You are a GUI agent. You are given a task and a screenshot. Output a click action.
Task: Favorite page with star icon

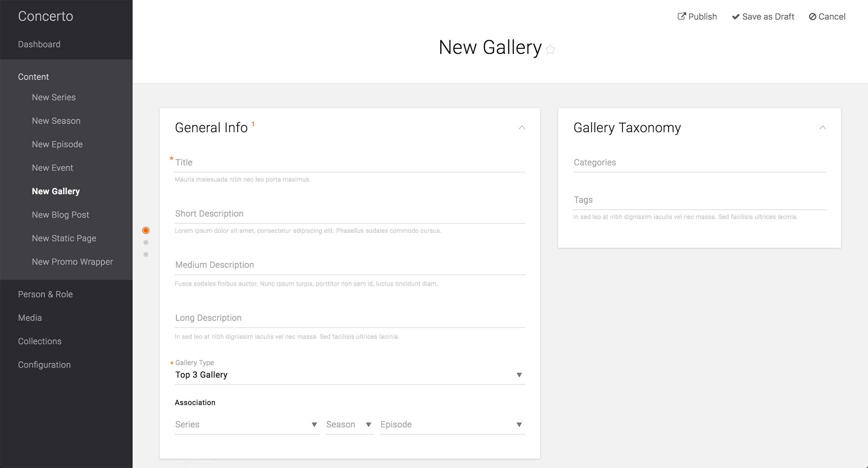pos(550,49)
